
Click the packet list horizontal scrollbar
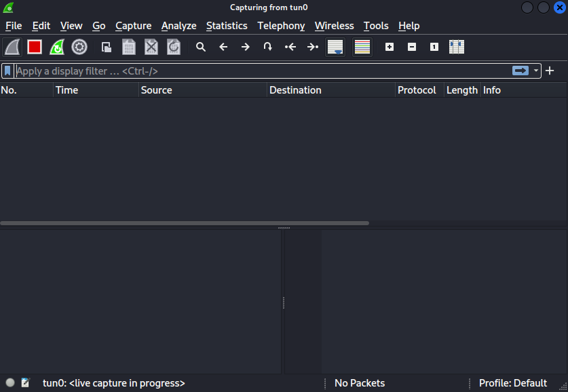tap(185, 223)
